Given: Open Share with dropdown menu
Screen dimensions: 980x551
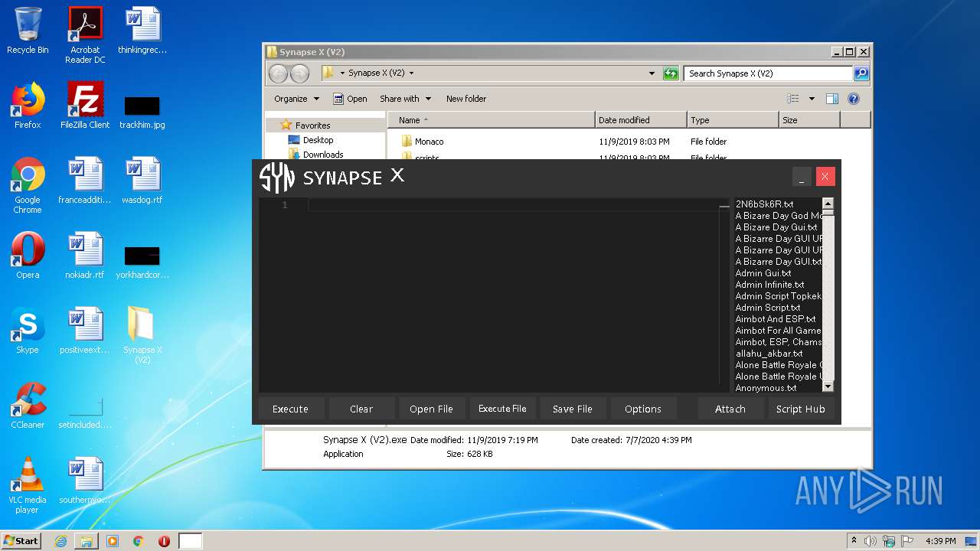Looking at the screenshot, I should tap(405, 99).
